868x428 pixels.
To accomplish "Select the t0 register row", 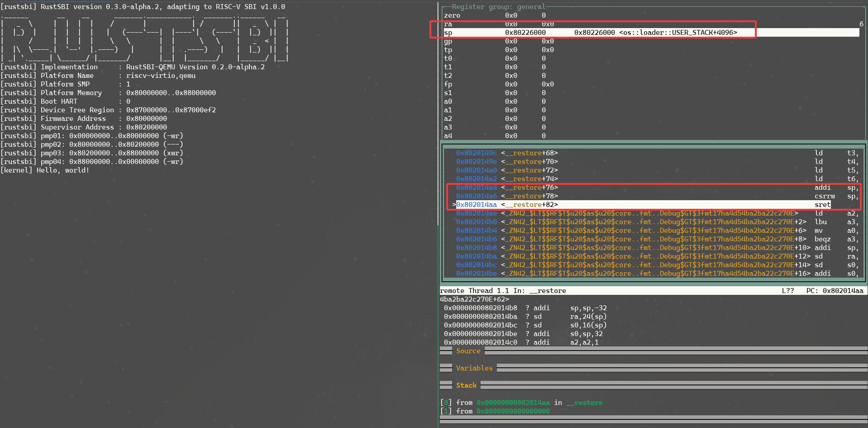I will pyautogui.click(x=495, y=58).
